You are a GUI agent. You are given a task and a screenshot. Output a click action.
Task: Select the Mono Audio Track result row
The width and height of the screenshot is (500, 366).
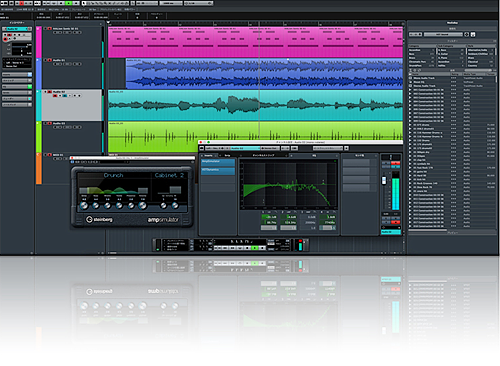coord(452,78)
